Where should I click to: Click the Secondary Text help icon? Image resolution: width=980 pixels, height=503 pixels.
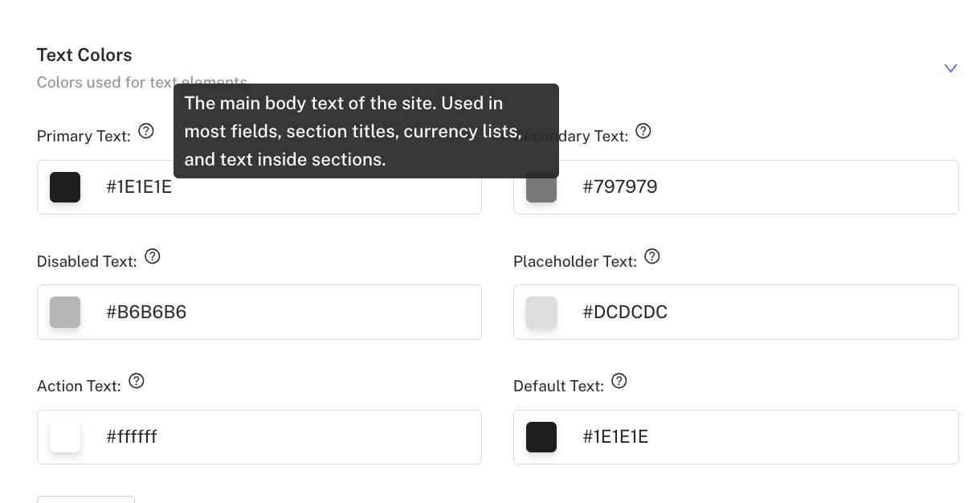point(643,131)
